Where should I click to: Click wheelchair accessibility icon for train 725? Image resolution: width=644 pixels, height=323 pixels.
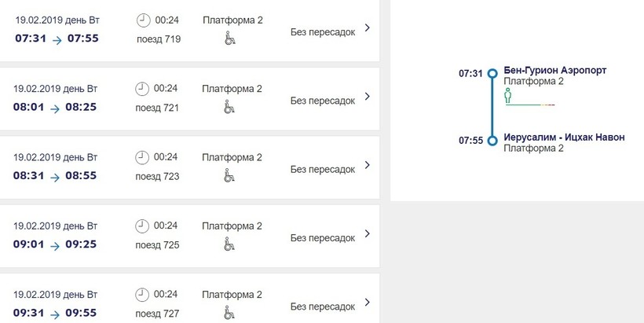(229, 244)
